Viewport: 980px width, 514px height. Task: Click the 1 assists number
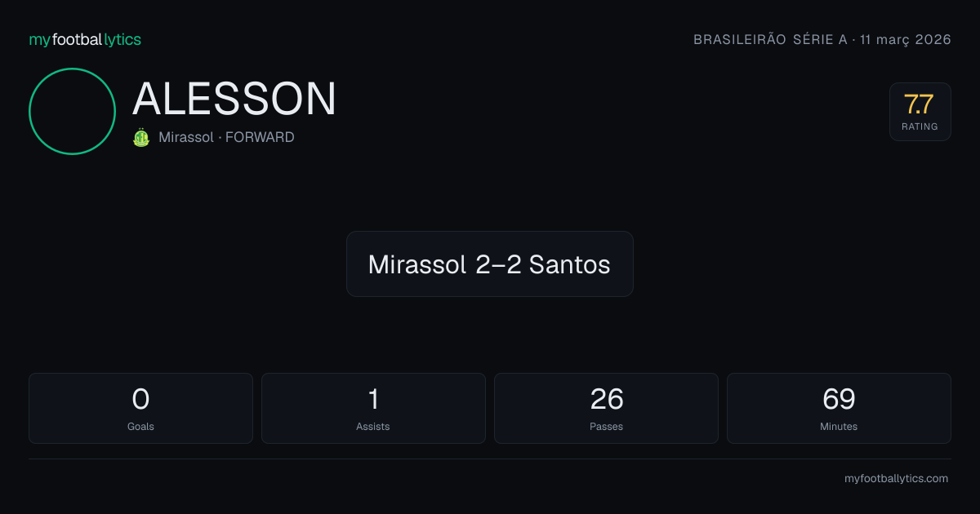[373, 400]
